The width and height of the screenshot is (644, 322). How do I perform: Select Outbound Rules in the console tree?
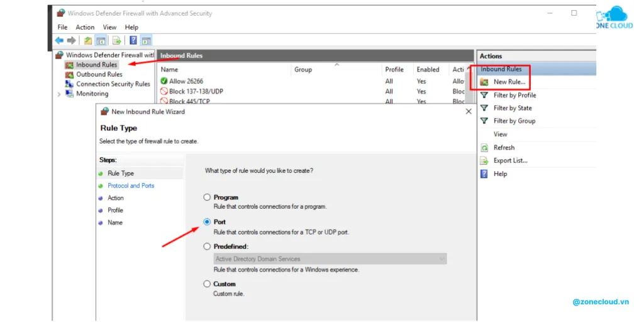[99, 75]
